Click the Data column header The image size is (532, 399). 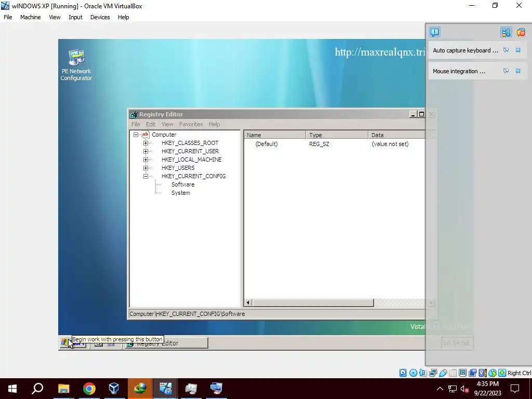pyautogui.click(x=397, y=135)
